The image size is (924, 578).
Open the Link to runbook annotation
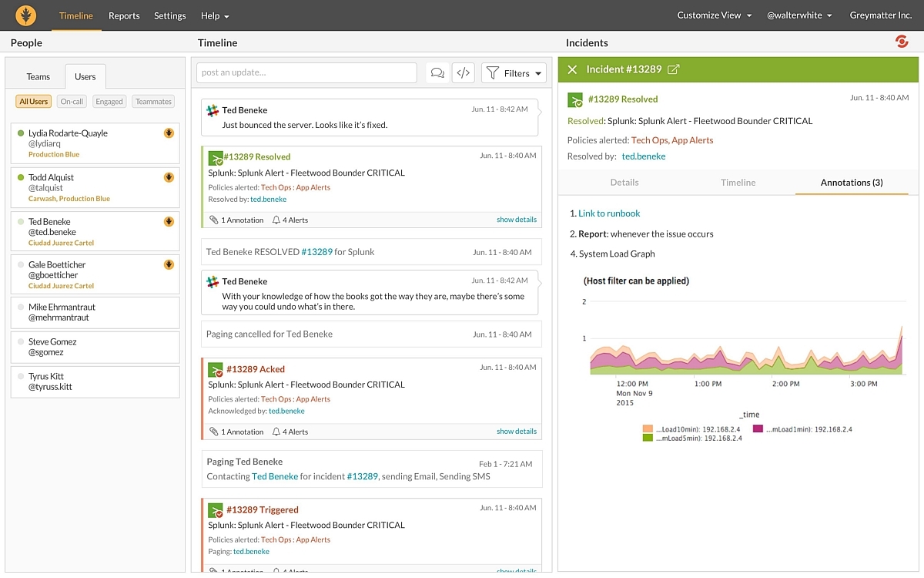click(x=609, y=213)
